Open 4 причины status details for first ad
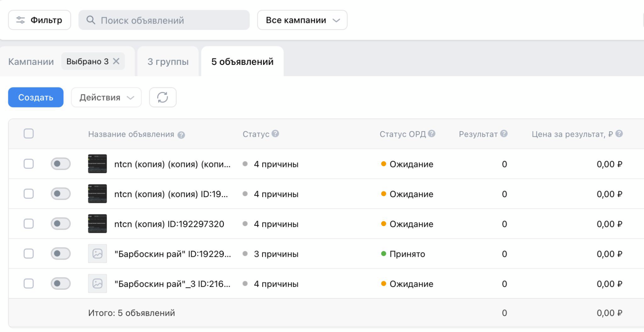The height and width of the screenshot is (332, 644). pyautogui.click(x=276, y=164)
